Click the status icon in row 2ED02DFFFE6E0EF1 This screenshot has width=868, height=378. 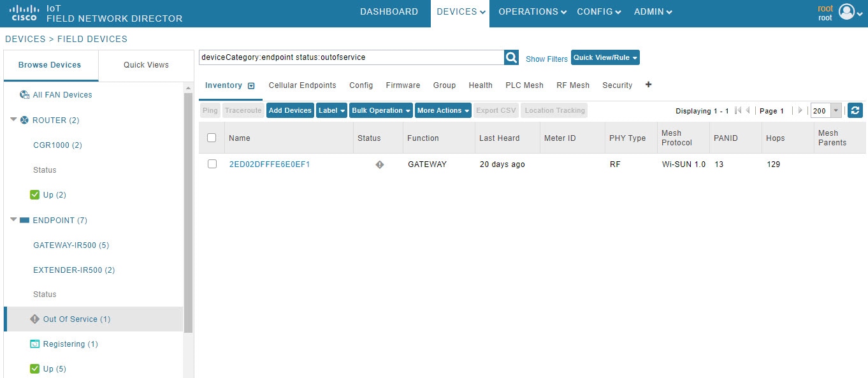[x=380, y=164]
